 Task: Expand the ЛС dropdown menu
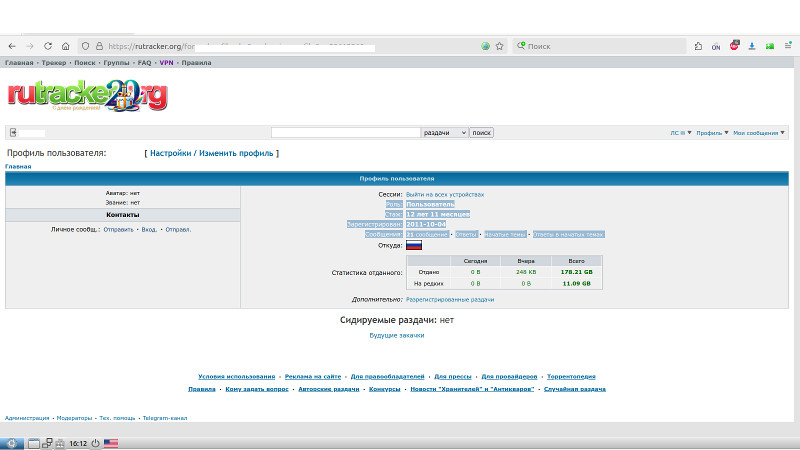(681, 133)
